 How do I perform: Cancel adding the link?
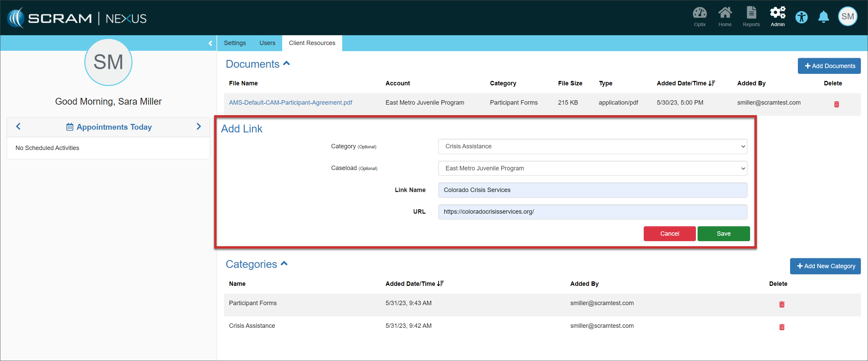click(669, 234)
